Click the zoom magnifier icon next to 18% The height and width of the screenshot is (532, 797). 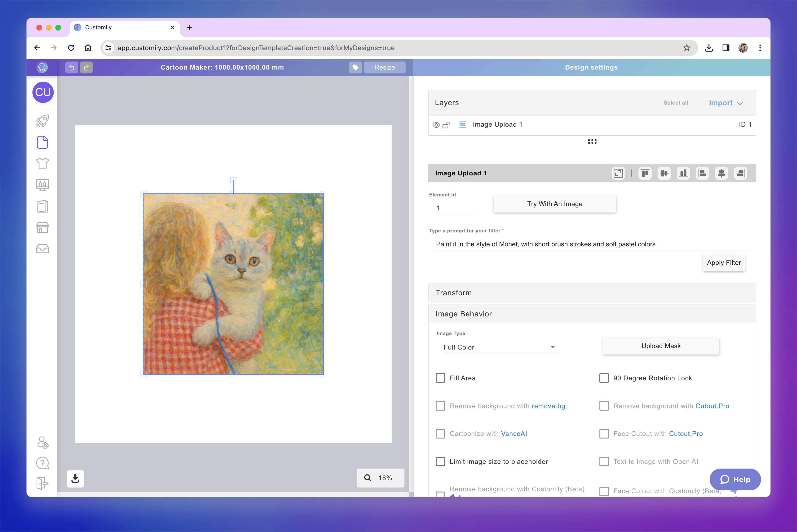(x=368, y=478)
